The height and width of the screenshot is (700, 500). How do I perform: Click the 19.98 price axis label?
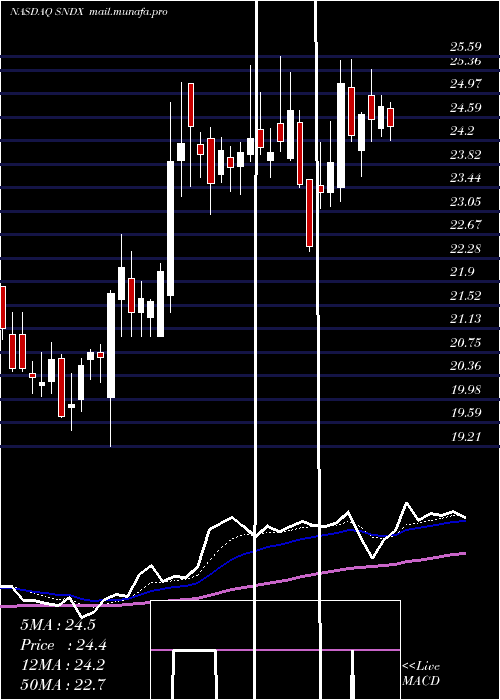click(465, 390)
